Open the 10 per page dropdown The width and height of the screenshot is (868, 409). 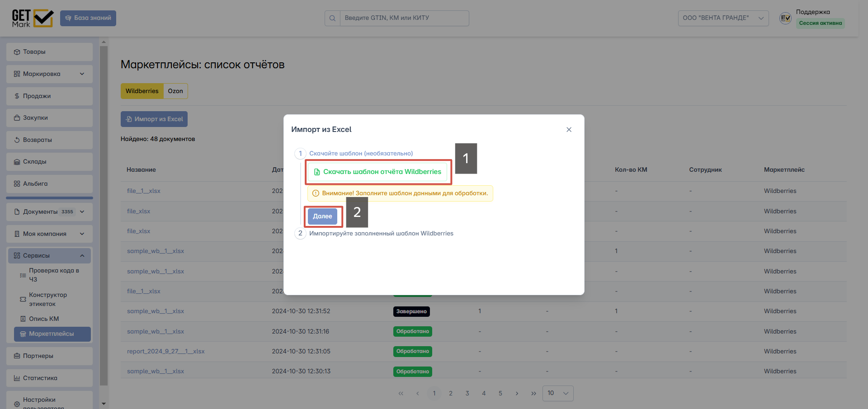(x=558, y=393)
